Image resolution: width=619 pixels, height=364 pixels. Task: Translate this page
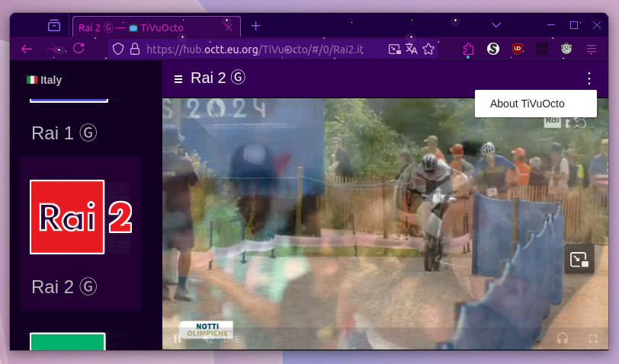412,49
